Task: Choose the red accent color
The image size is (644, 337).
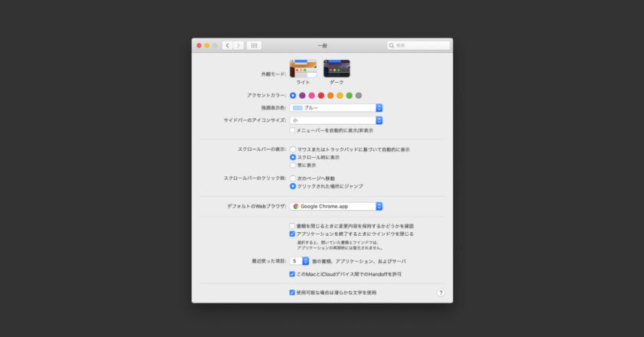Action: tap(321, 96)
